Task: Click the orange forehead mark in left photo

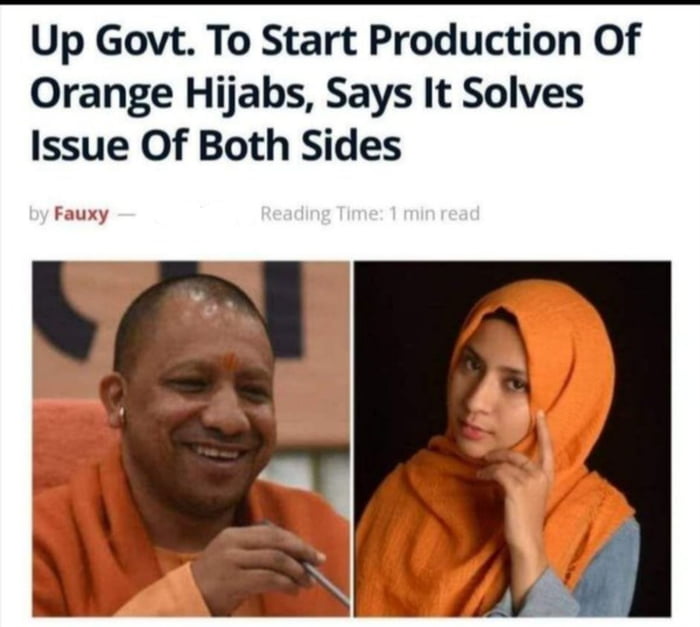Action: coord(229,362)
